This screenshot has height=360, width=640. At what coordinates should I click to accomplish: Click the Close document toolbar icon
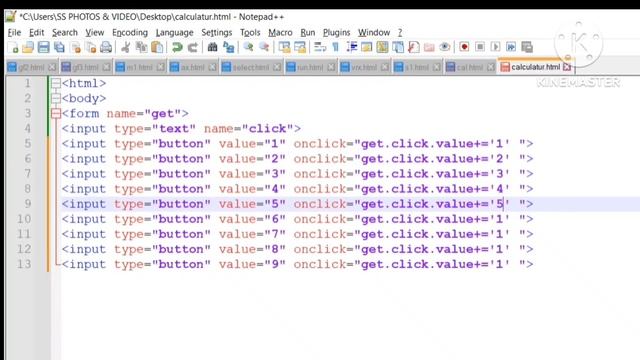(x=76, y=47)
